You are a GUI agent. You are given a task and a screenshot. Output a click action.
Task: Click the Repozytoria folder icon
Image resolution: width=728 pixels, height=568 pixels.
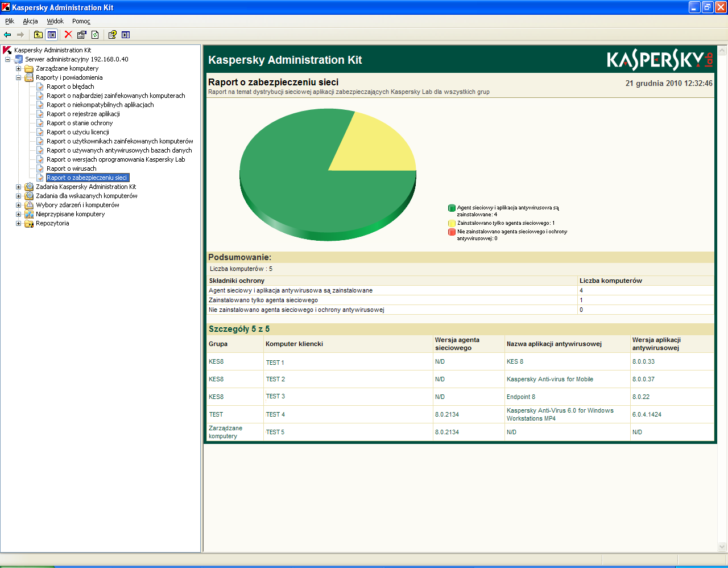[x=29, y=223]
